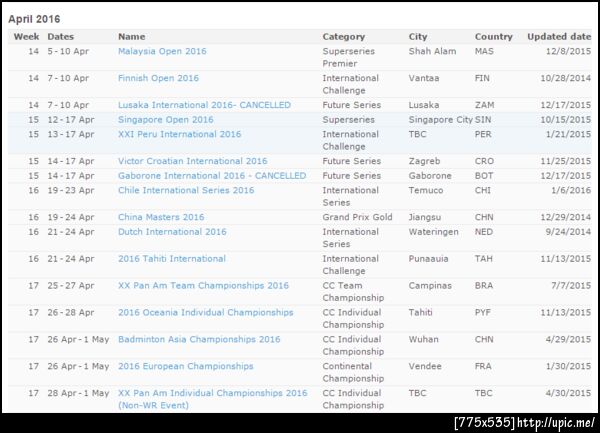Image resolution: width=600 pixels, height=433 pixels.
Task: Click the Country column header
Action: [x=494, y=37]
